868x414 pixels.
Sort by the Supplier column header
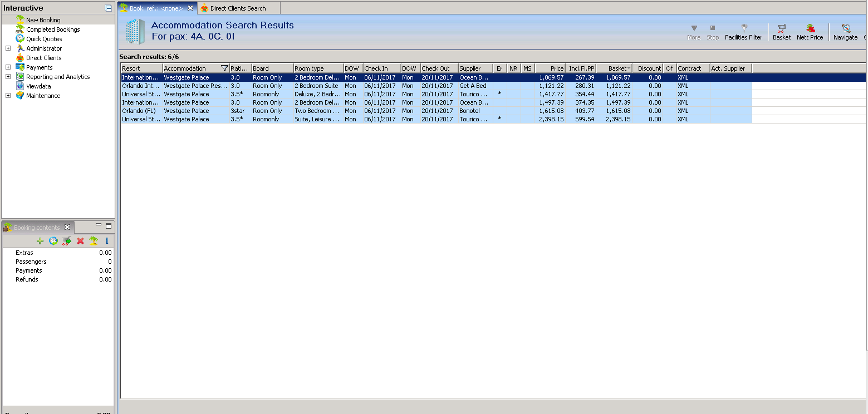[475, 68]
